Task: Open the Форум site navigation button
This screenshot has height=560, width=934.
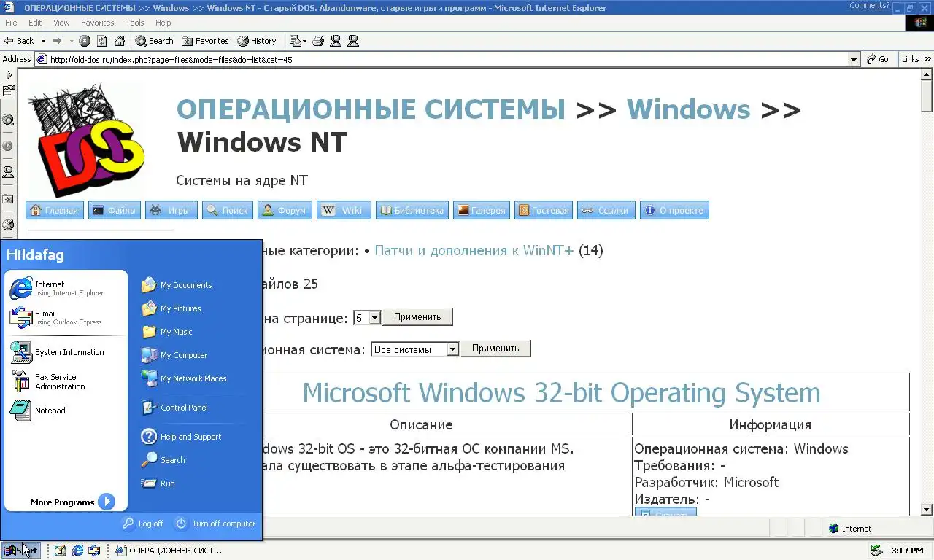Action: coord(285,210)
